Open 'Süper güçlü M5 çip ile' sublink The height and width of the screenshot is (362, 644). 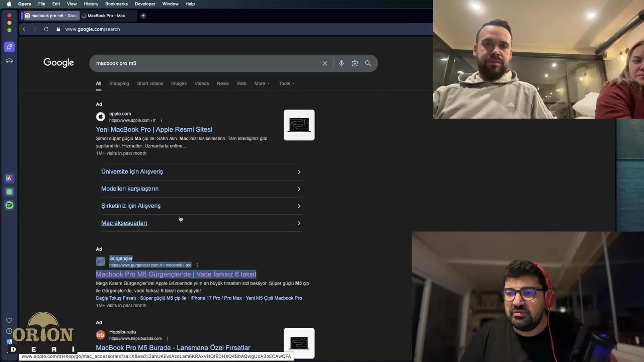(x=163, y=298)
